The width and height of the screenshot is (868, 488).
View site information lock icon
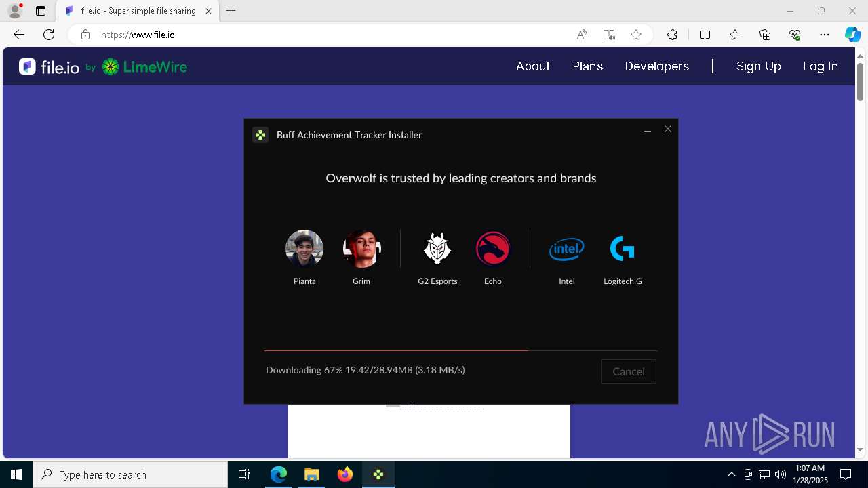coord(85,35)
